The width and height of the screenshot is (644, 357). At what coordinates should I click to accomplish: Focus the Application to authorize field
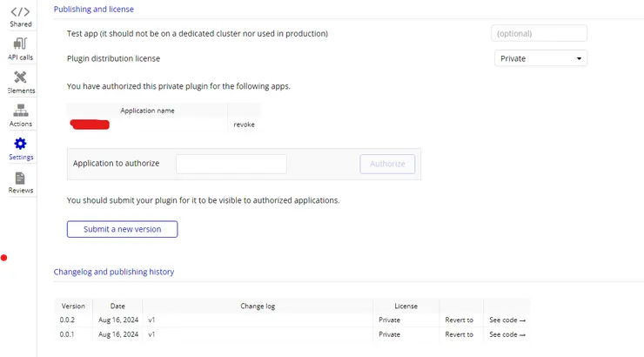point(231,164)
